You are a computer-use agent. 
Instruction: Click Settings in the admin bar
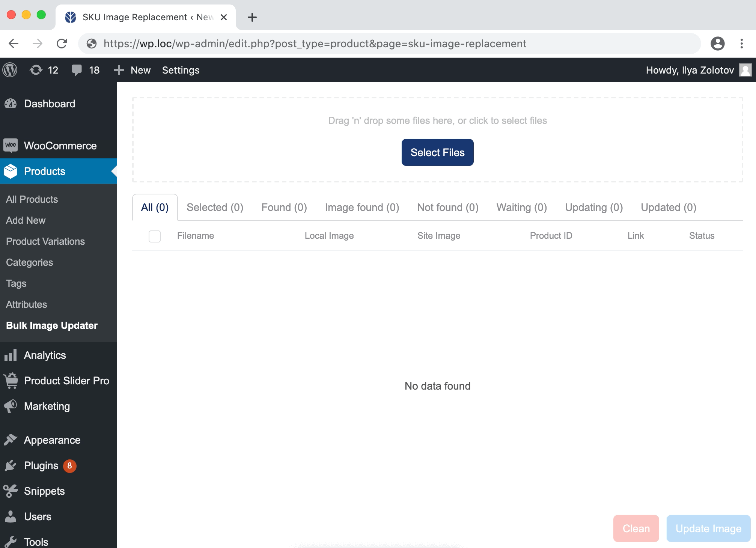click(181, 70)
